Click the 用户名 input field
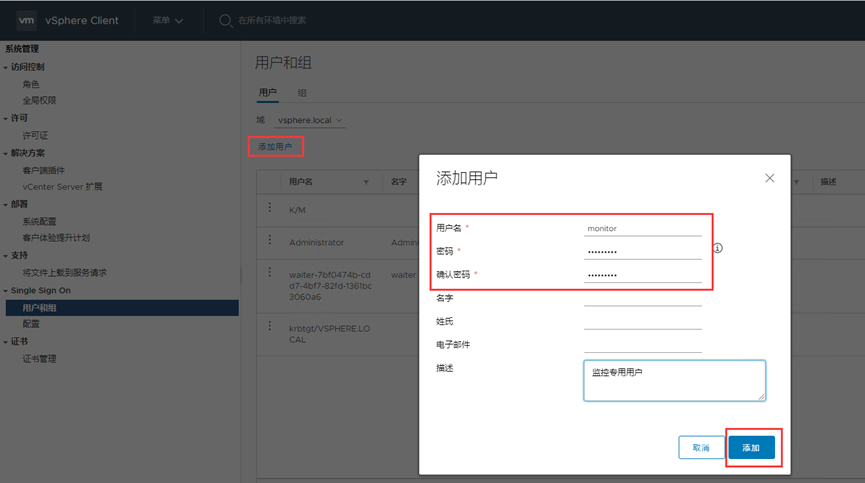 pyautogui.click(x=643, y=228)
